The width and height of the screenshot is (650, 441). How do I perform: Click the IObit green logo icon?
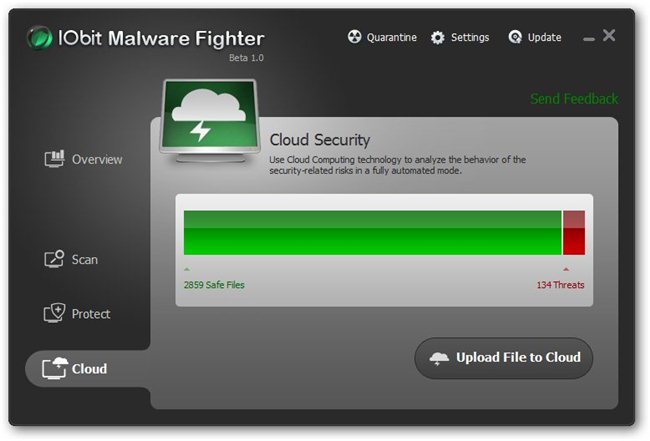40,38
